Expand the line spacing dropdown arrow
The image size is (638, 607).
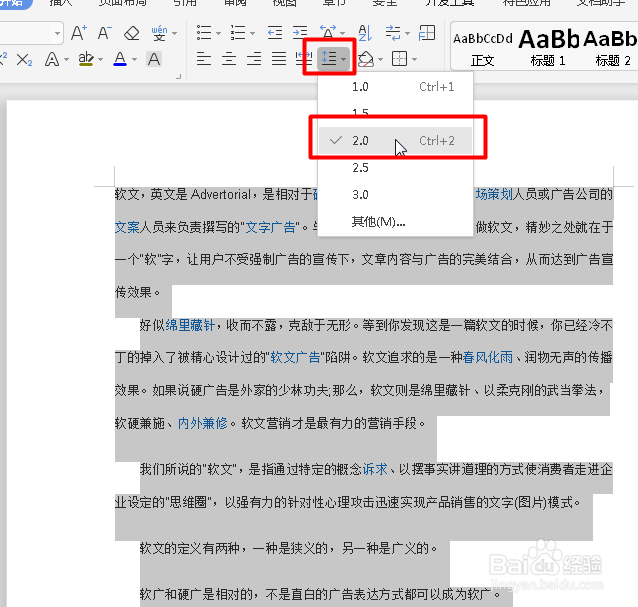[x=344, y=59]
